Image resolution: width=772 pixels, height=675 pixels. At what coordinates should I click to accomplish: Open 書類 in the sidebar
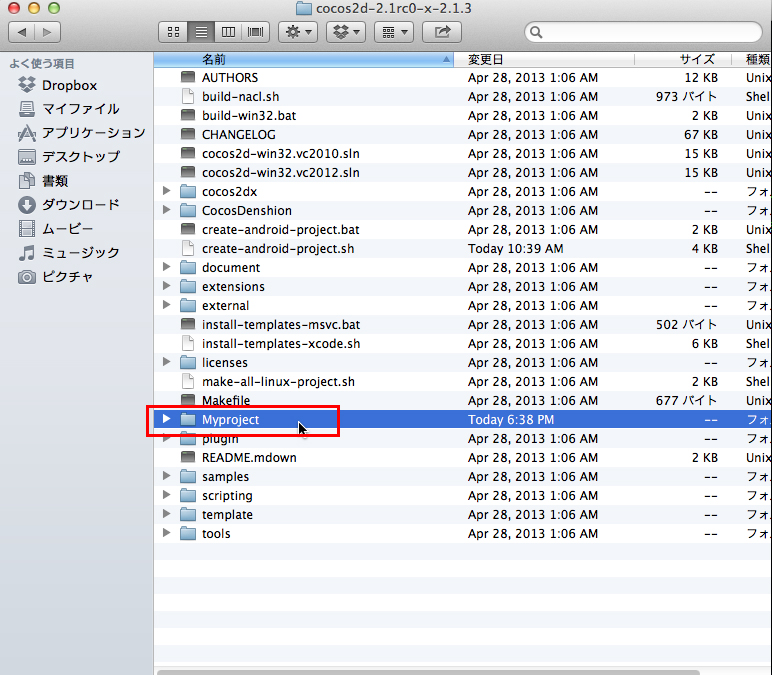(43, 181)
